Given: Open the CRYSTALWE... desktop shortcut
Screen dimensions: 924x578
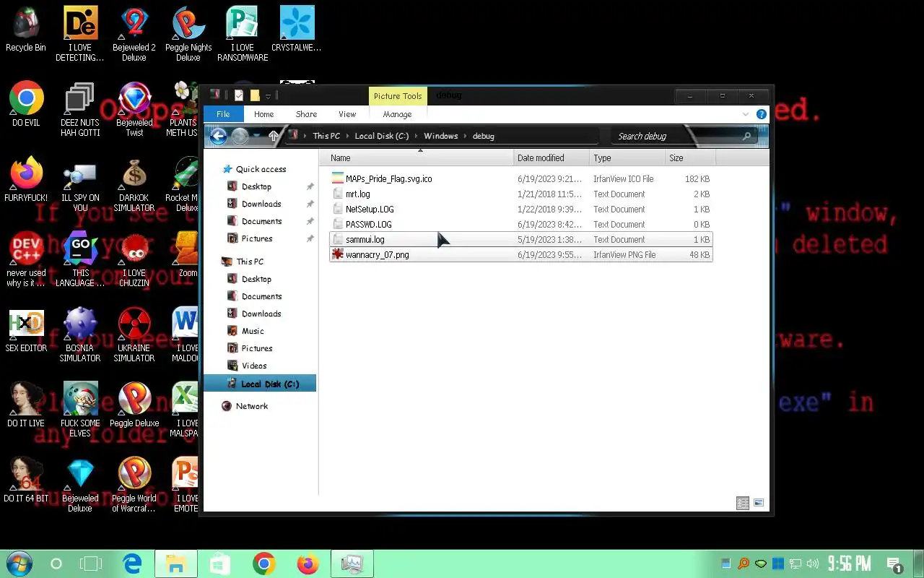Looking at the screenshot, I should click(297, 29).
